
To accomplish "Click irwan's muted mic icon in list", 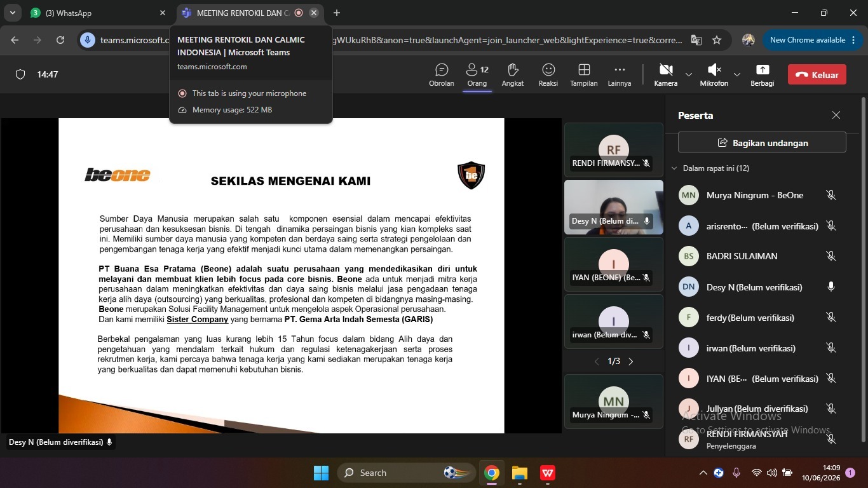I will tap(831, 348).
